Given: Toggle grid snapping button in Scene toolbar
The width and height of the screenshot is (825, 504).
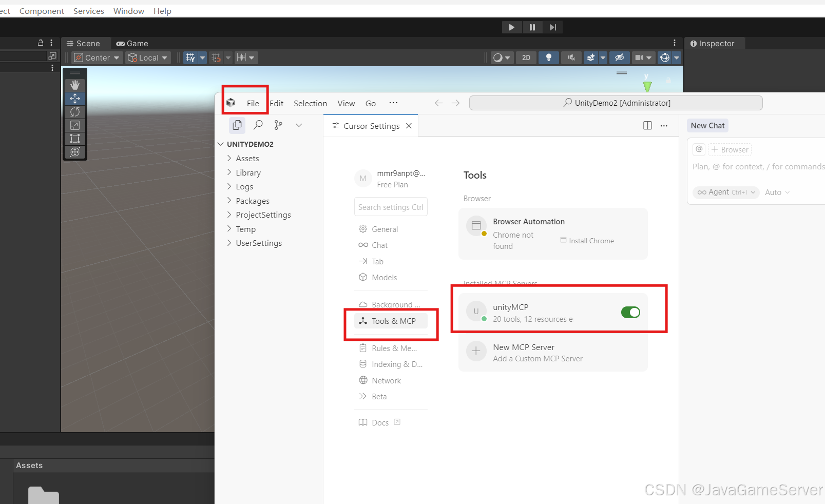Looking at the screenshot, I should tap(190, 57).
